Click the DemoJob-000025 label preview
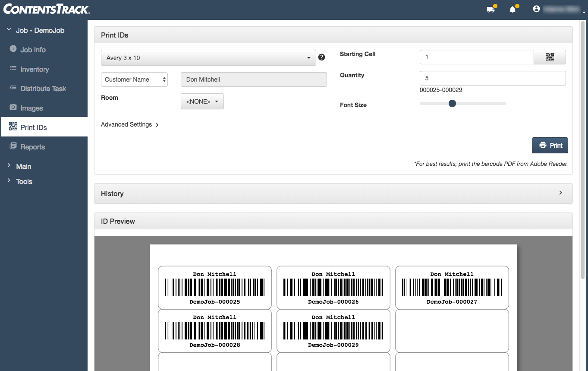Screen dimensions: 588x371 (x=215, y=288)
